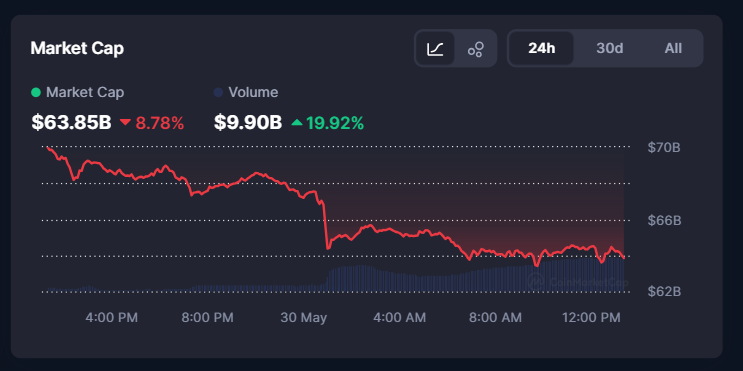The width and height of the screenshot is (743, 371).
Task: Click the 8:00 PM x-axis label
Action: click(208, 317)
